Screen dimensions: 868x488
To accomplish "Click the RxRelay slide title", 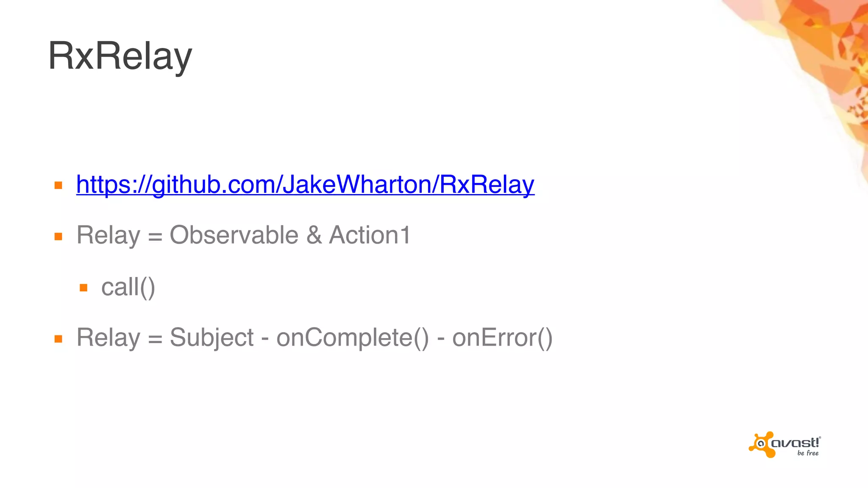I will coord(120,56).
